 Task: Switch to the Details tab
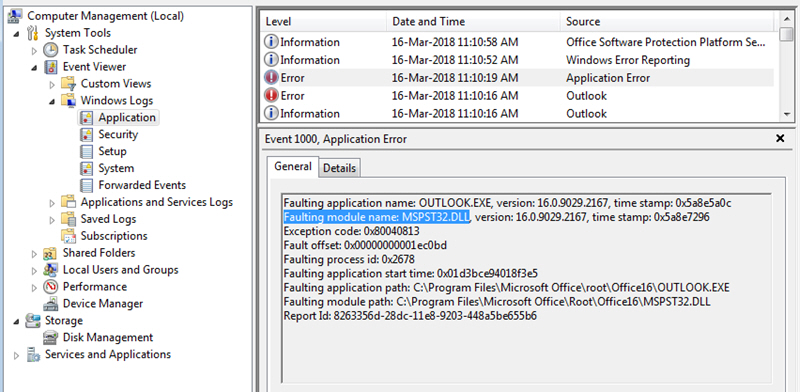pyautogui.click(x=339, y=168)
